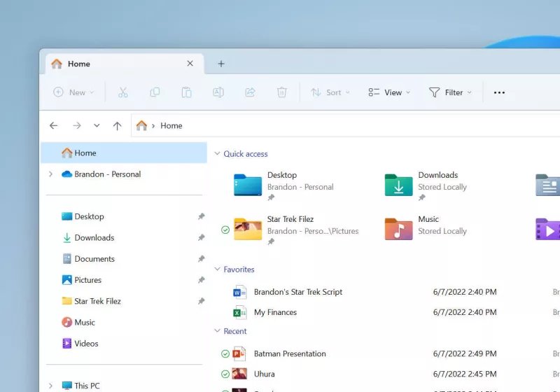560x392 pixels.
Task: Open Batman Presentation file in Recent
Action: (x=289, y=353)
